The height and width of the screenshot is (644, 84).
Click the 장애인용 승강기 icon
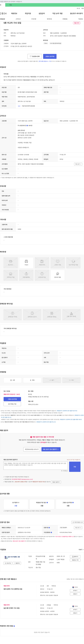pos(32,315)
